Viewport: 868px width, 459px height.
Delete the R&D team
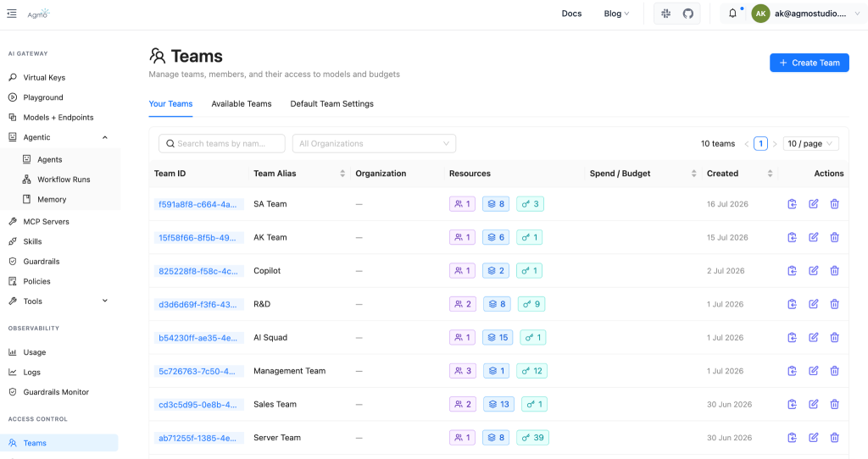(x=834, y=304)
